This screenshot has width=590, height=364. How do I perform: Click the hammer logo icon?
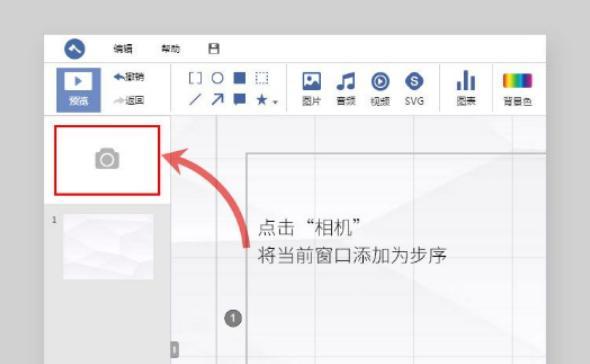coord(75,49)
